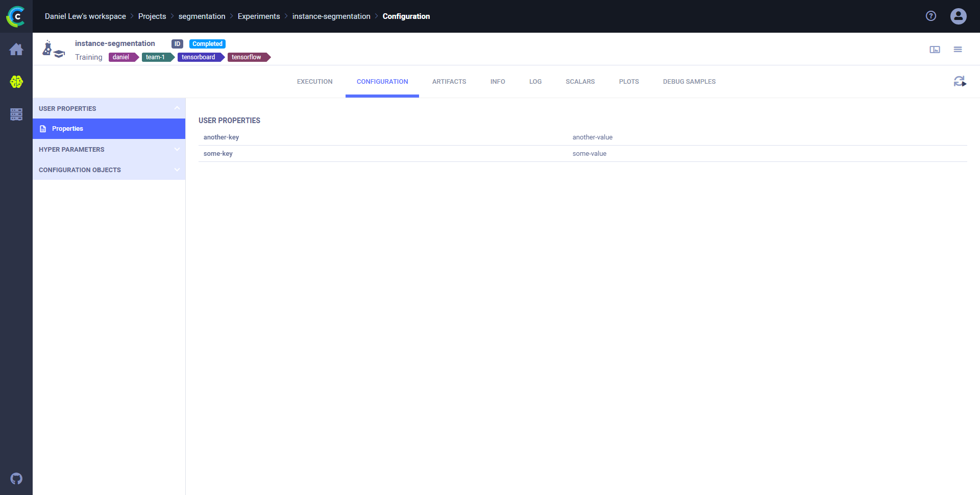Switch to details view using the panel icon
Viewport: 980px width, 495px height.
[935, 49]
